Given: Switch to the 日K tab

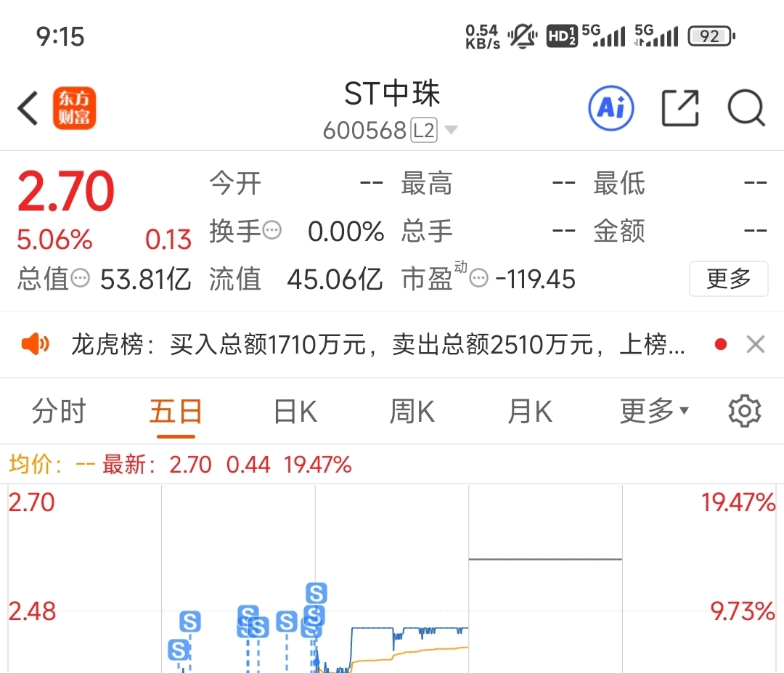Looking at the screenshot, I should (x=295, y=412).
